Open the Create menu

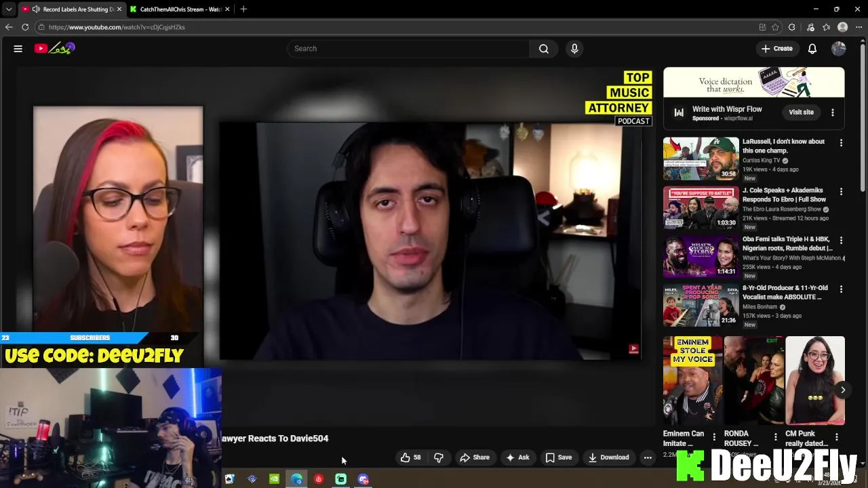click(x=776, y=49)
